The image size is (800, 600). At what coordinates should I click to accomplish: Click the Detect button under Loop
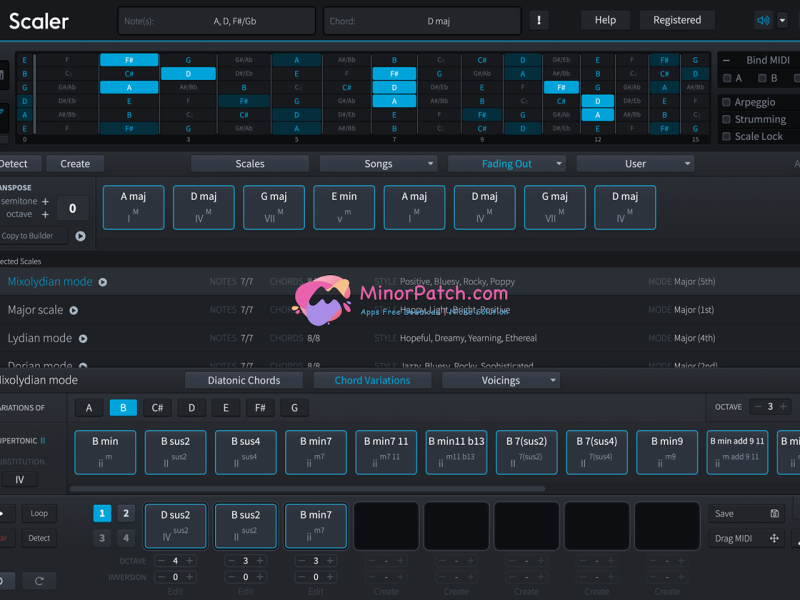pyautogui.click(x=39, y=538)
